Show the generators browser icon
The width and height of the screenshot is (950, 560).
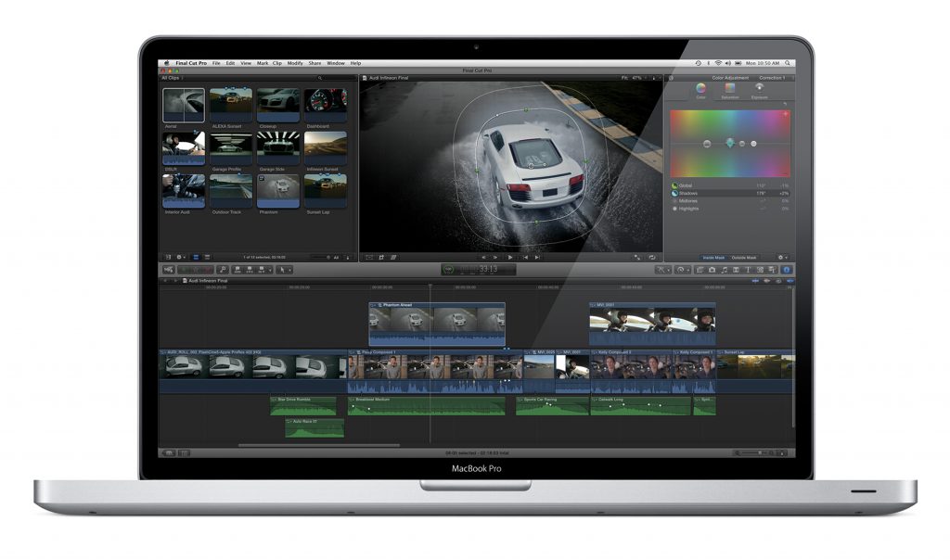click(760, 270)
